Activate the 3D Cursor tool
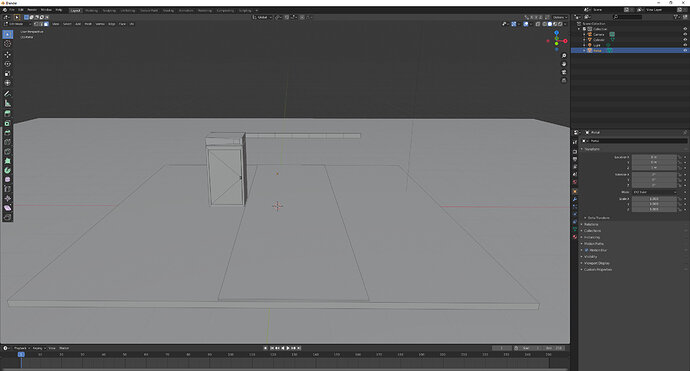The image size is (690, 371). click(x=7, y=44)
